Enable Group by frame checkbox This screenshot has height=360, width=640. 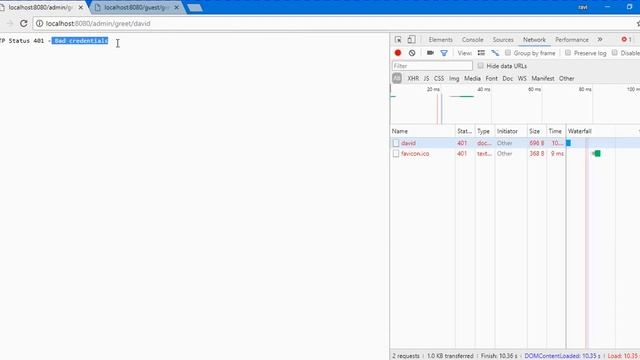coord(508,53)
